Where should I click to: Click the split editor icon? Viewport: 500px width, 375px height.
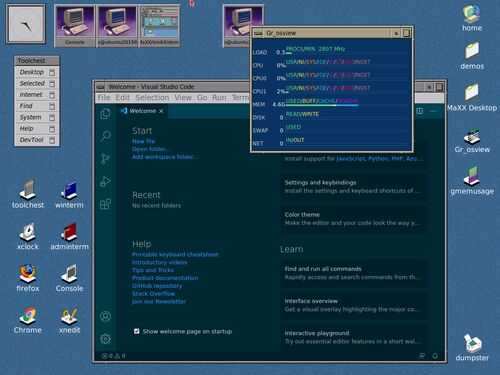tap(420, 111)
